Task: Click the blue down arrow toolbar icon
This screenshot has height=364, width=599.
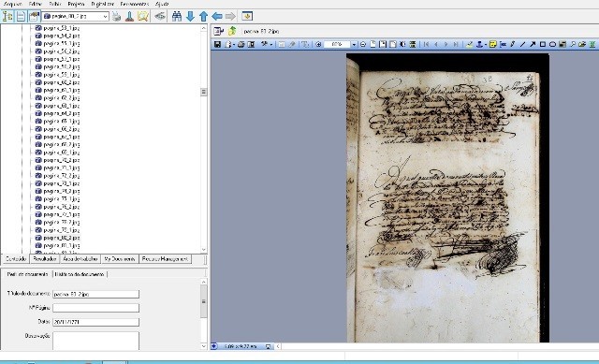Action: coord(190,17)
